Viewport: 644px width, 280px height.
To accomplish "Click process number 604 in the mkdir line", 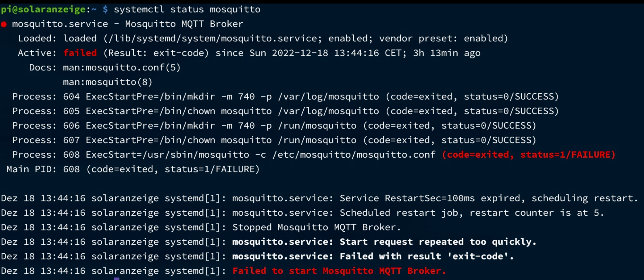I will pyautogui.click(x=71, y=96).
